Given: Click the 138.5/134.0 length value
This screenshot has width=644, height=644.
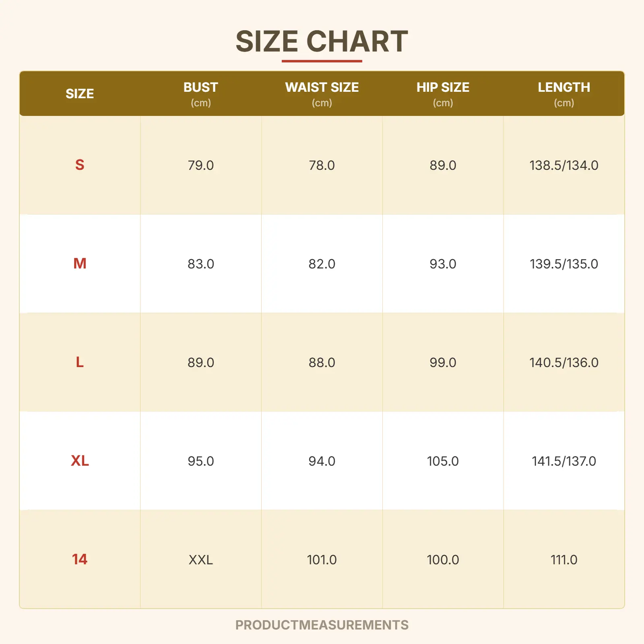Looking at the screenshot, I should pos(563,165).
